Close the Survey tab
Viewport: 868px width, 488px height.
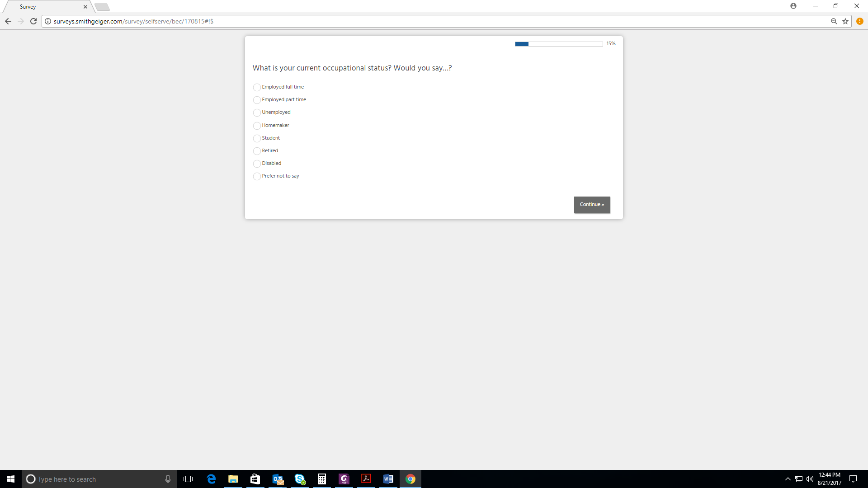85,7
